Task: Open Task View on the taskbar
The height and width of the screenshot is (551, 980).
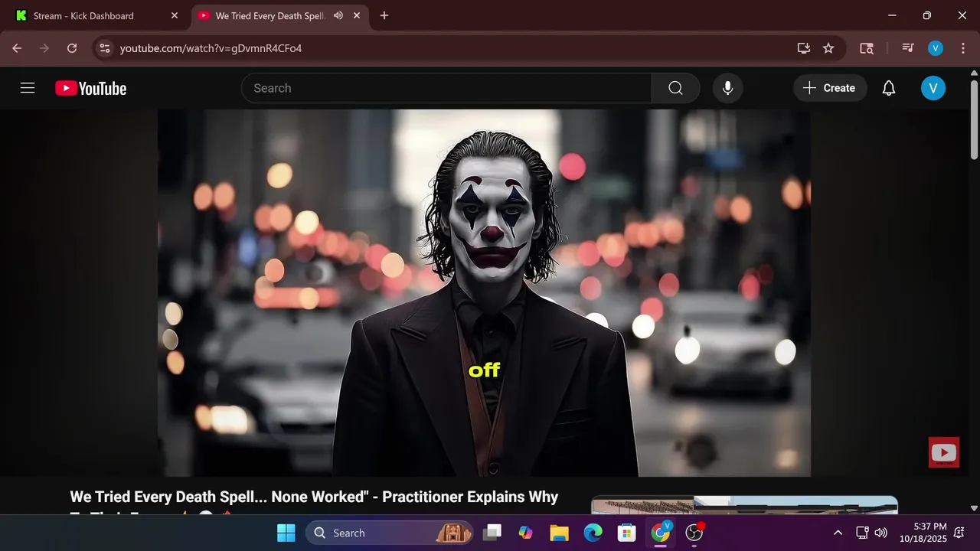Action: [492, 533]
